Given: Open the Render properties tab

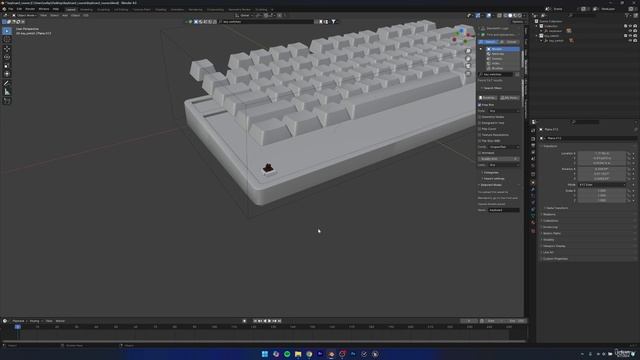Looking at the screenshot, I should pyautogui.click(x=533, y=139).
